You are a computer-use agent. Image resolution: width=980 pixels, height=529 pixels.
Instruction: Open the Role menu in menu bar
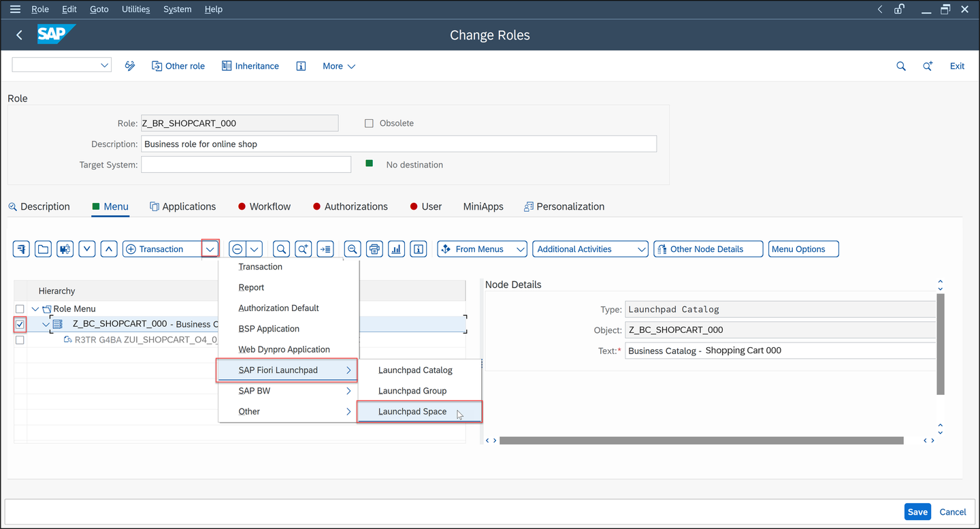40,10
